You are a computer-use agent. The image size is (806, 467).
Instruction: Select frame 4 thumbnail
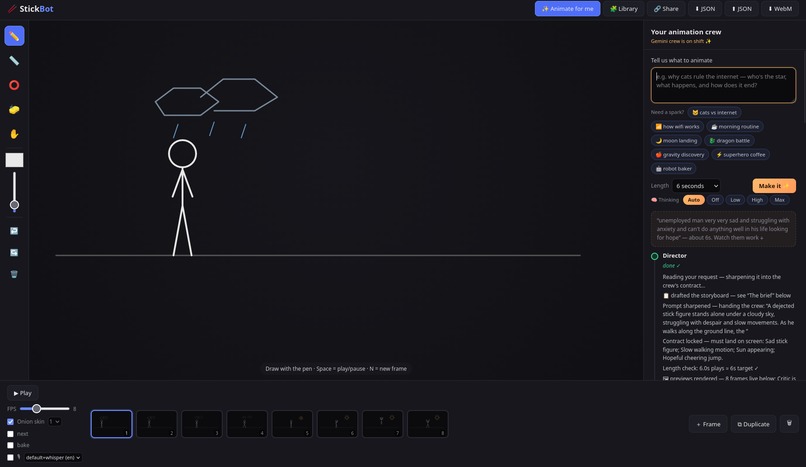coord(247,424)
